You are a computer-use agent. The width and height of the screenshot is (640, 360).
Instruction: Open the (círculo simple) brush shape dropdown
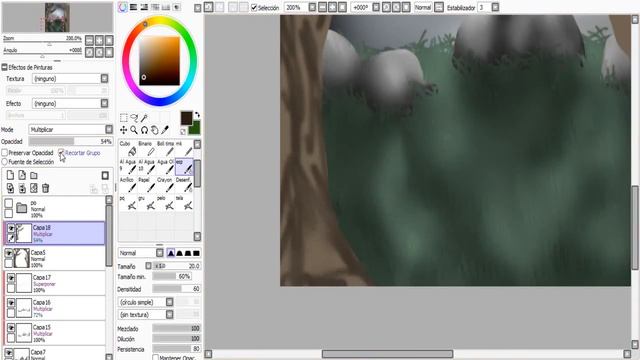pyautogui.click(x=146, y=302)
